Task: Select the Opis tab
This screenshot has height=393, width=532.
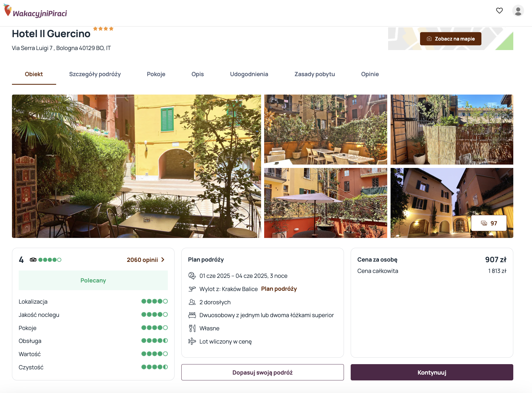Action: 198,74
